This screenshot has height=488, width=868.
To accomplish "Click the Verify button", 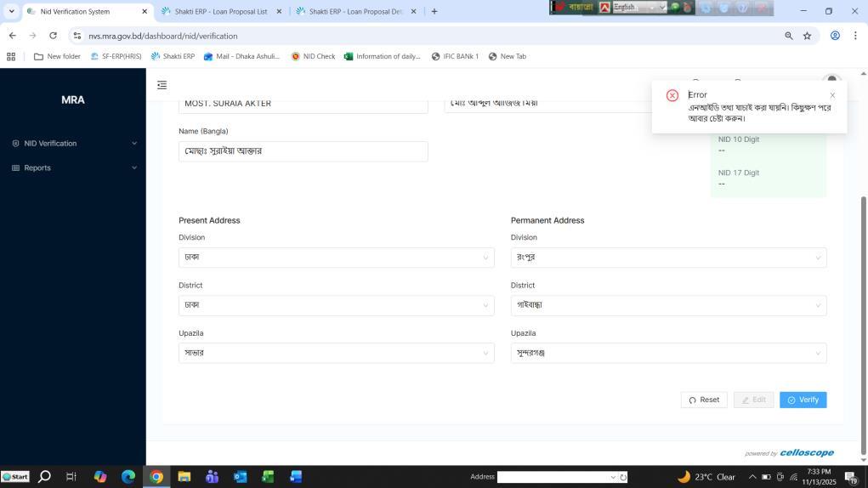I will coord(803,400).
